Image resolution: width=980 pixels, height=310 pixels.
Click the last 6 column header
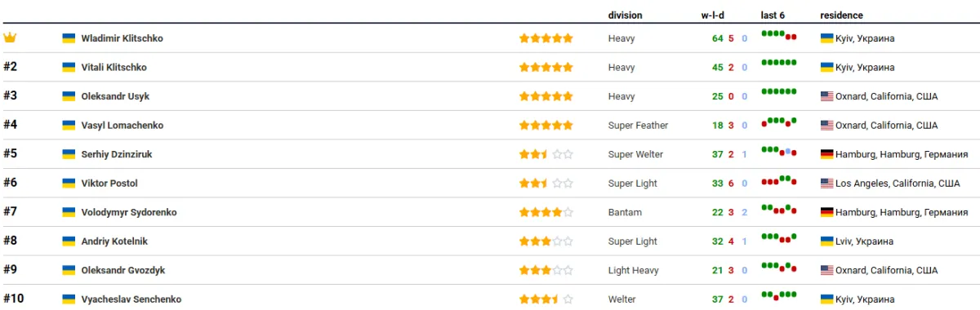point(773,15)
